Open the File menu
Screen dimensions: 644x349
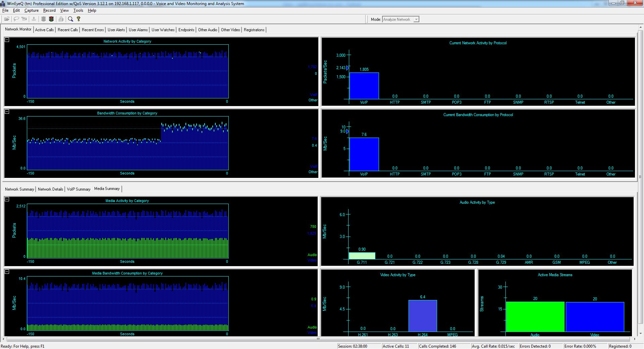pos(5,10)
